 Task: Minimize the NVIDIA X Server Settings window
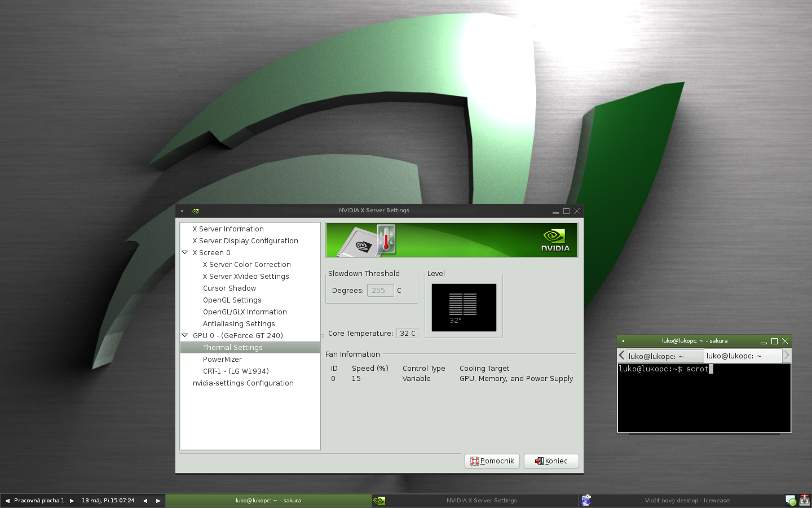point(555,212)
